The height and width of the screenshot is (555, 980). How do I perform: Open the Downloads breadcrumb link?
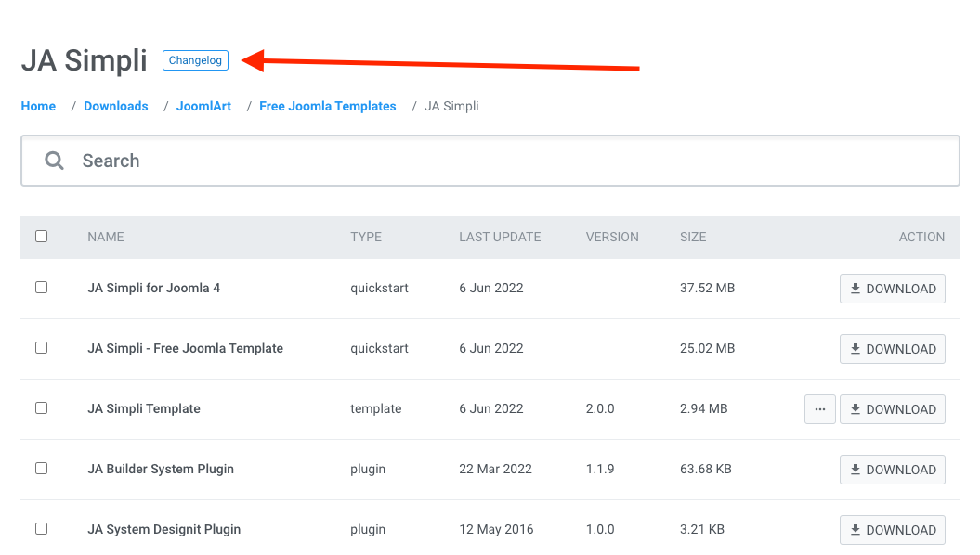(x=116, y=107)
